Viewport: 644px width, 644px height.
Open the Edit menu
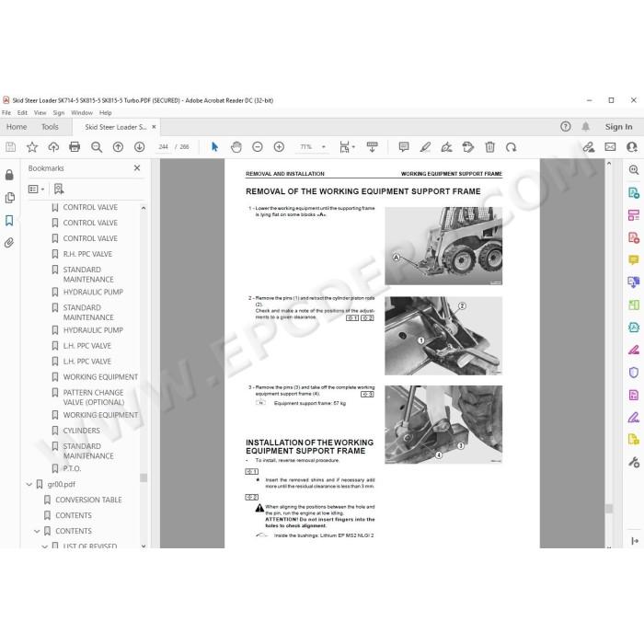22,112
